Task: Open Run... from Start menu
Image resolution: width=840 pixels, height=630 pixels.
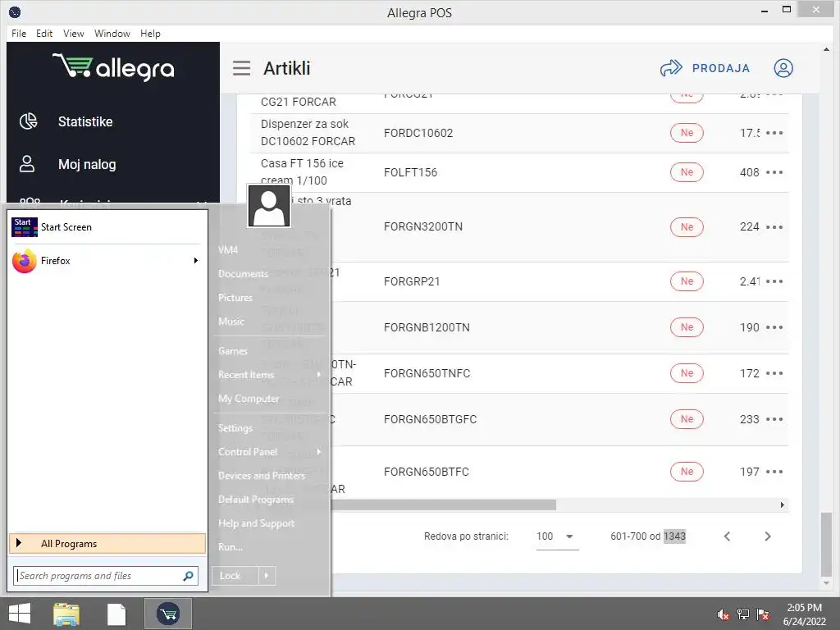Action: pyautogui.click(x=231, y=547)
